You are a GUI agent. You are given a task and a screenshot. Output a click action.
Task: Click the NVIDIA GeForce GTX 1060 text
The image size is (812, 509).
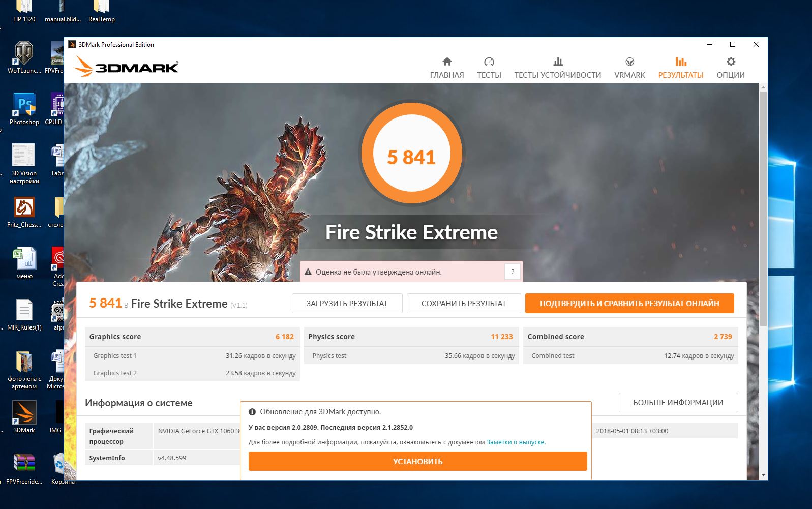point(199,431)
